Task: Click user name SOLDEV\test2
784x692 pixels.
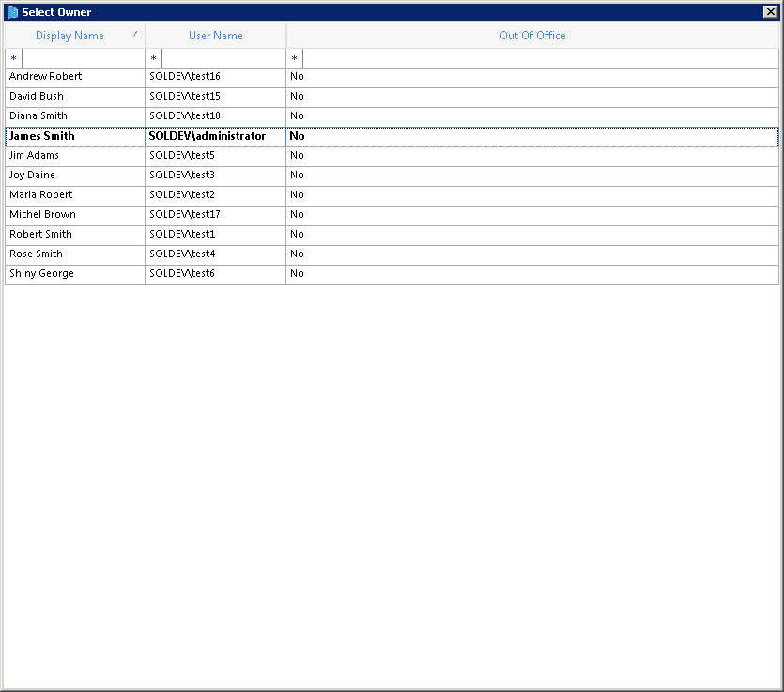Action: tap(182, 194)
